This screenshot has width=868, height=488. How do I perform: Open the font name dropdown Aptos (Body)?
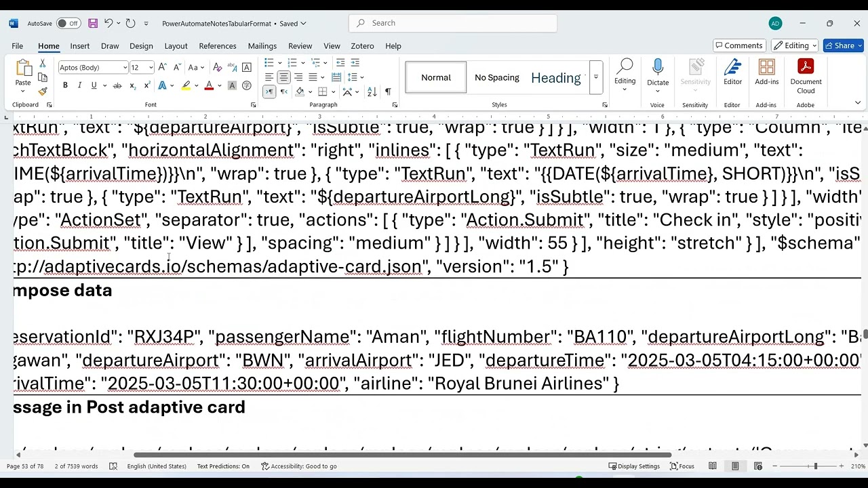[125, 67]
